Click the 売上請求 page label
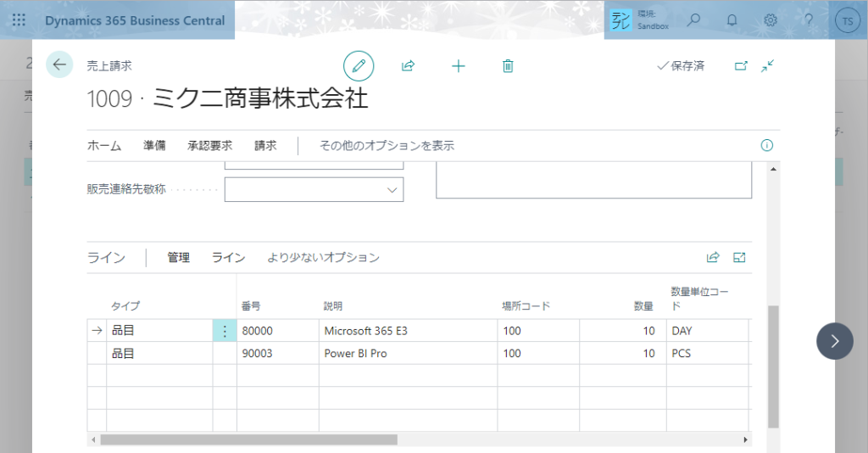 pyautogui.click(x=109, y=66)
